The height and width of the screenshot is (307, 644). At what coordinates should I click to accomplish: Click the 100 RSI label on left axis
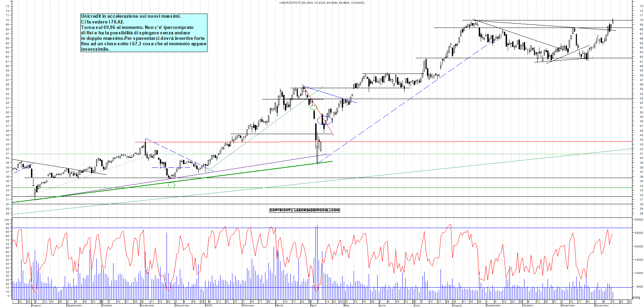click(x=6, y=220)
